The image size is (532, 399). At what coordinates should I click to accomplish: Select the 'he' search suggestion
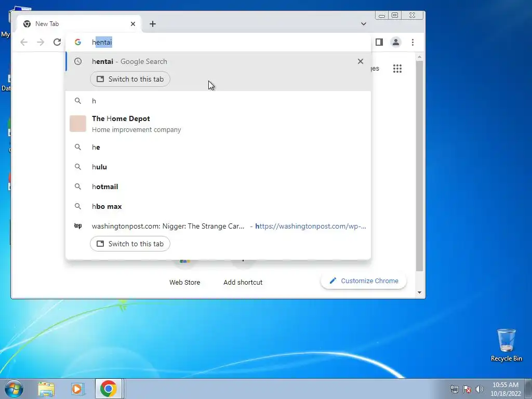(218, 147)
